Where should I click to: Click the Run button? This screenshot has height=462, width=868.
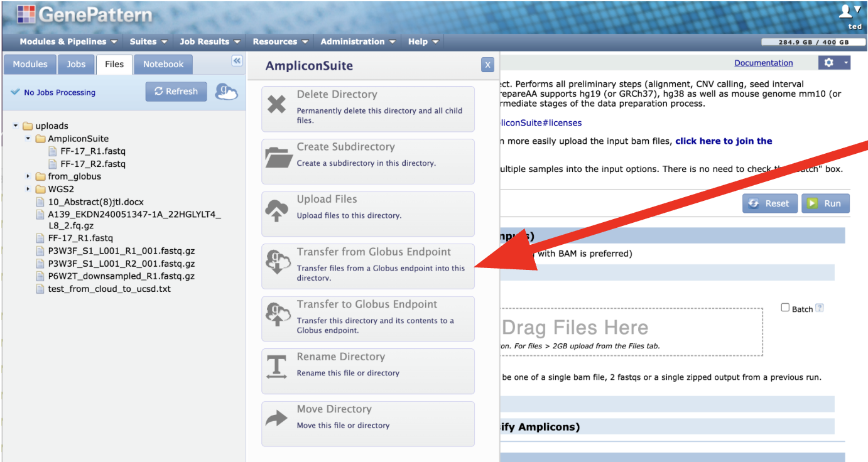point(825,203)
